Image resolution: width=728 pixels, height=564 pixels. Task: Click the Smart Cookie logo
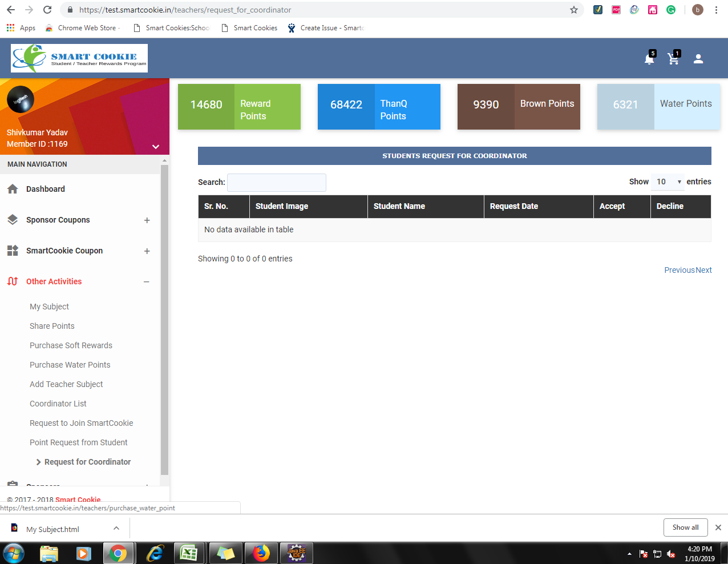[79, 58]
